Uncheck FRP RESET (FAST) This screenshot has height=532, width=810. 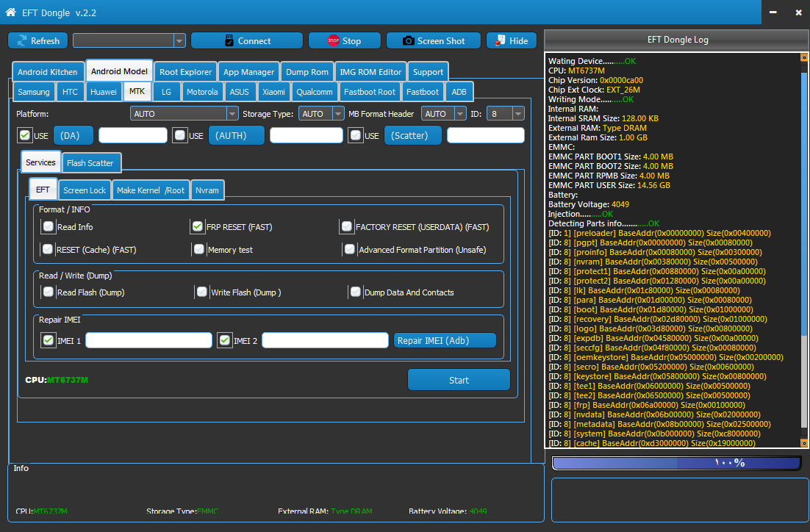(x=197, y=226)
